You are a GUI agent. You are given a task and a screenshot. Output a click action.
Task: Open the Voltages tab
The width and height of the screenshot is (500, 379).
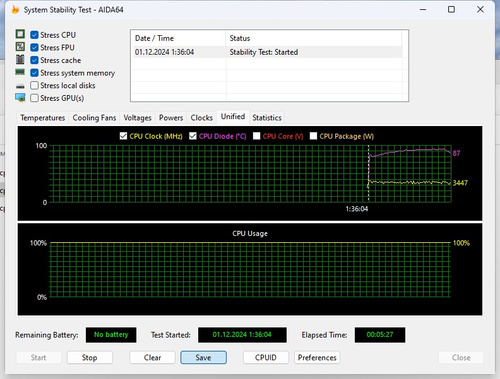pos(137,118)
